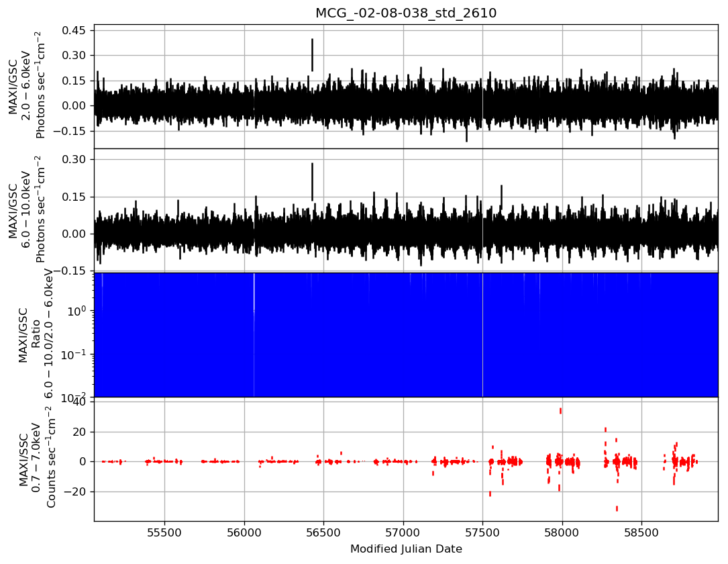Click the 57500 x-axis tick label

[x=483, y=532]
